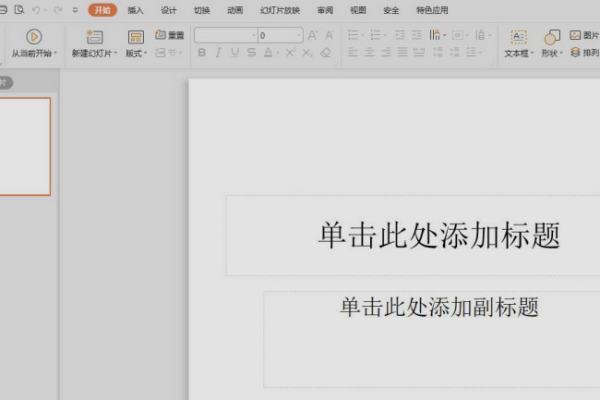Click the increase indent icon
The width and height of the screenshot is (600, 400).
417,36
